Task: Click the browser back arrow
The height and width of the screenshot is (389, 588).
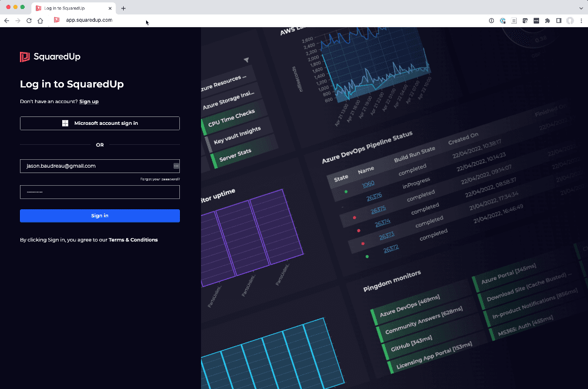Action: pyautogui.click(x=7, y=21)
